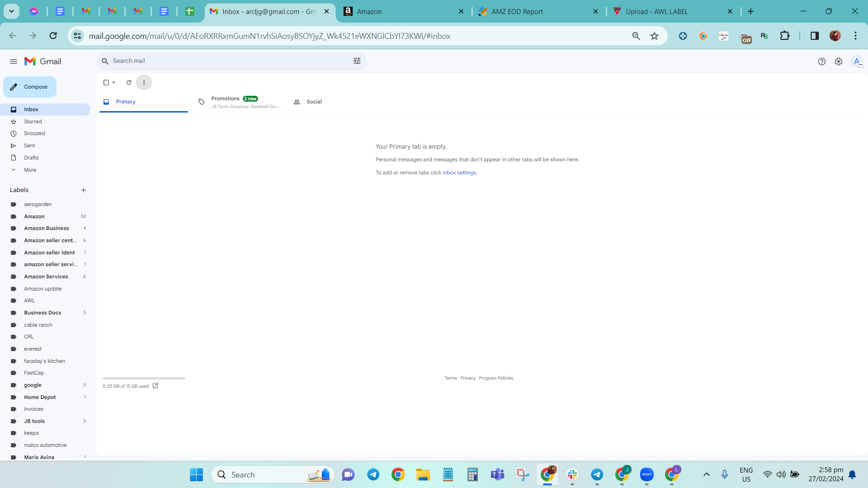Click the inbox settings link

[459, 173]
